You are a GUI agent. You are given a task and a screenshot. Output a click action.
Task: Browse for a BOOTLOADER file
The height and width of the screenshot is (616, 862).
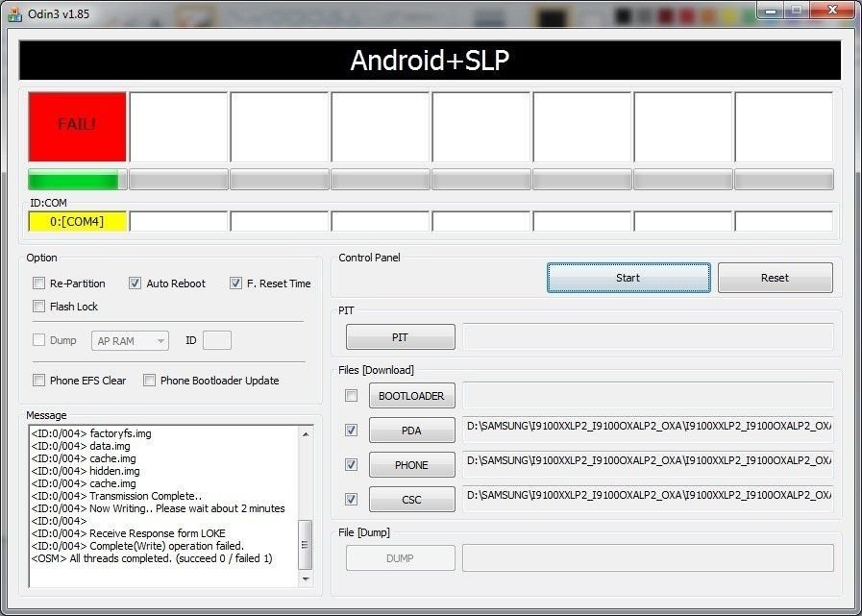411,396
